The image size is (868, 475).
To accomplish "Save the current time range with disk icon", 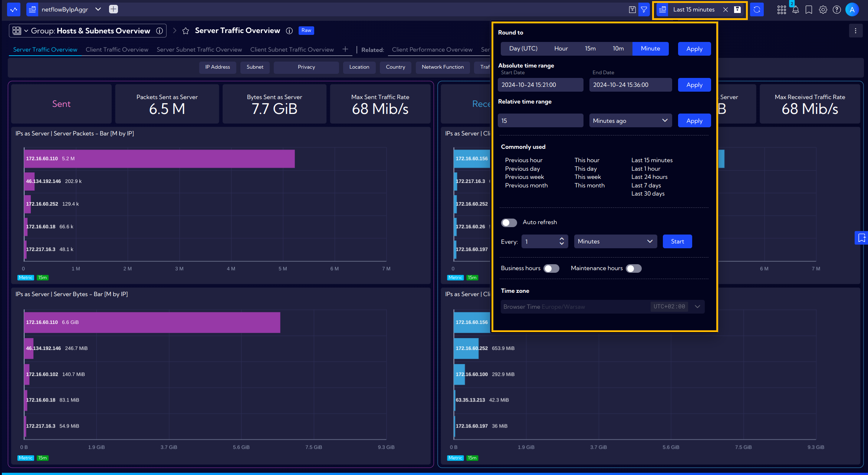I will tap(737, 10).
